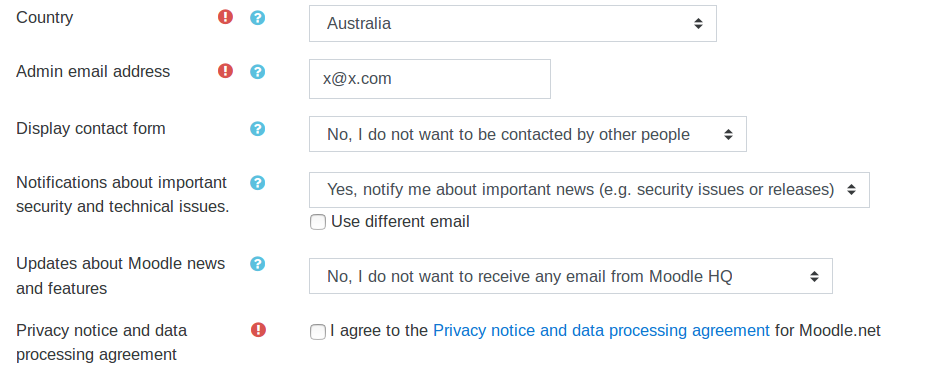
Task: Open Privacy notice and data processing agreement link
Action: [x=601, y=330]
